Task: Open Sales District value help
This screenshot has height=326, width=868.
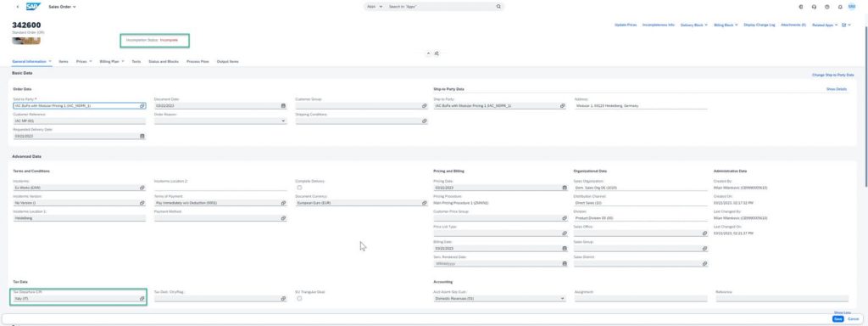Action: [x=704, y=264]
